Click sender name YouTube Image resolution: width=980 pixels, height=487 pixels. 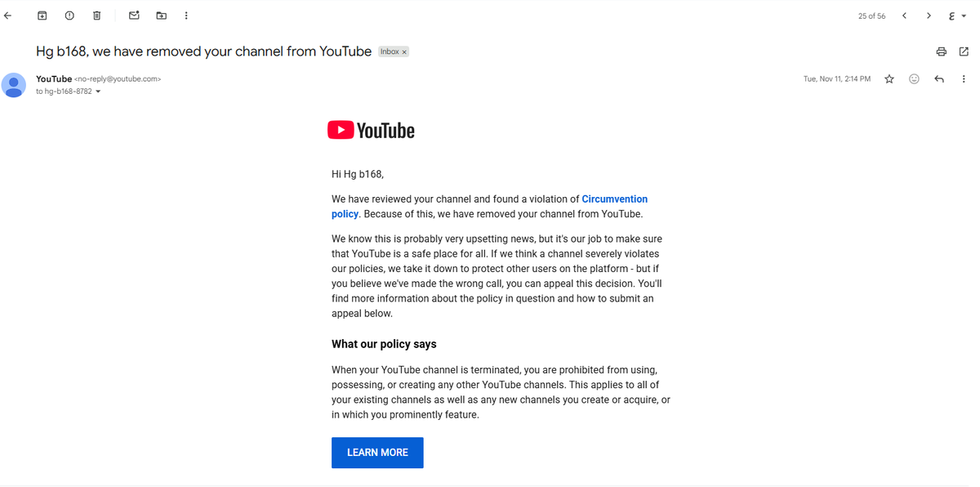tap(54, 78)
